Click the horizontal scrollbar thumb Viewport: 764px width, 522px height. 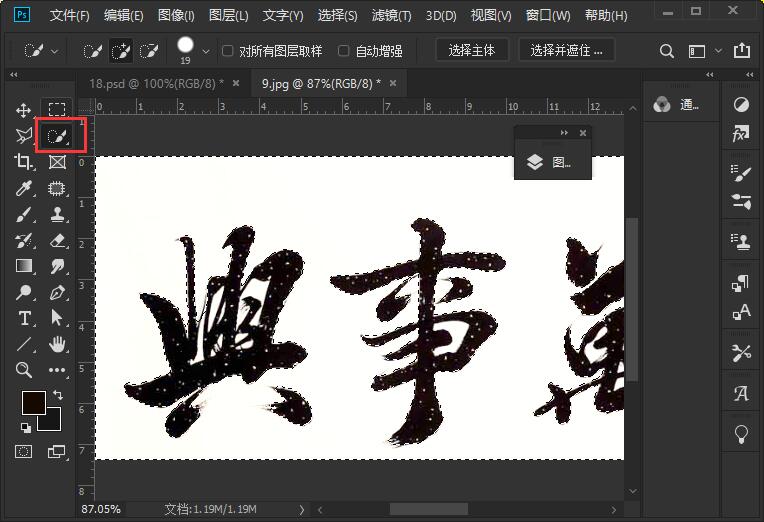click(x=429, y=509)
